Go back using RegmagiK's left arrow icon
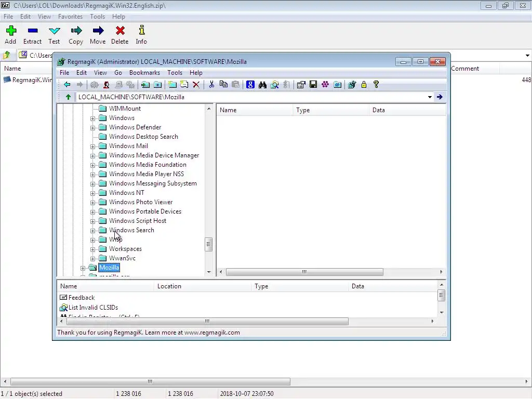Viewport: 532px width, 399px height. [67, 85]
